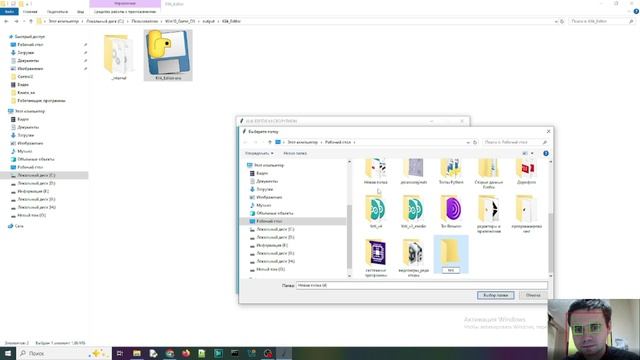
Task: Select Local Disk (D:) in Explorer sidebar
Action: 36,183
